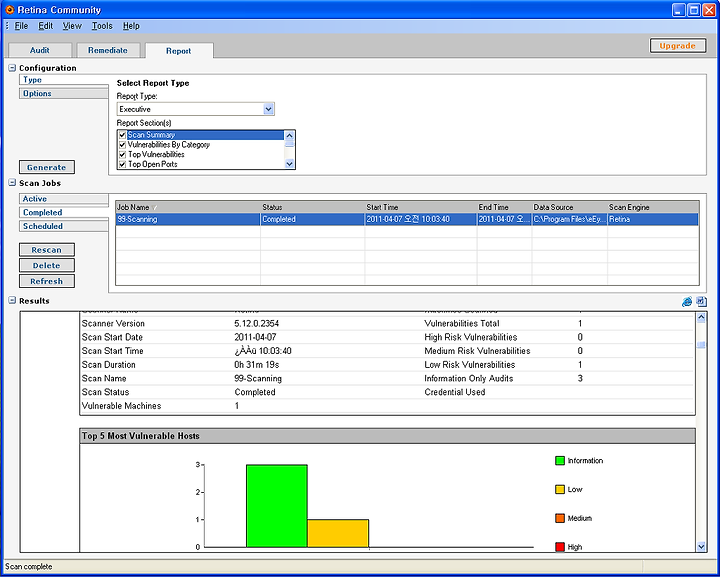Click Scan Duration value 0h 31m 19s
This screenshot has height=577, width=720.
coord(257,365)
